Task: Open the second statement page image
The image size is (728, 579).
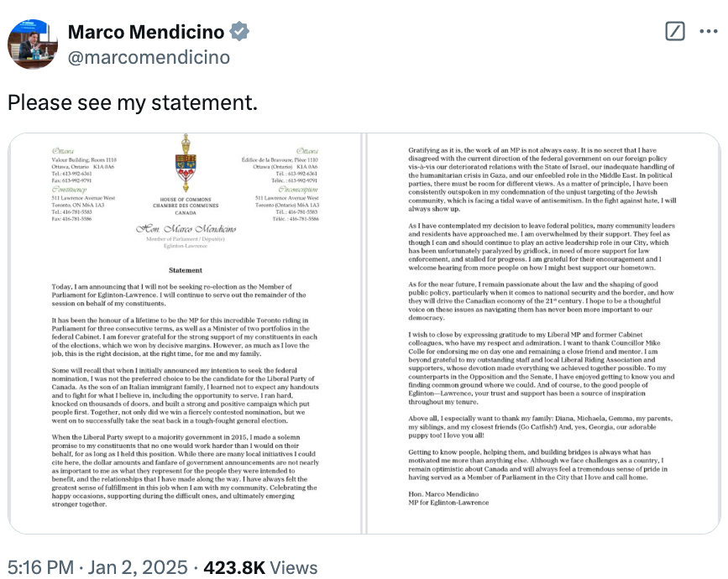Action: tap(543, 333)
